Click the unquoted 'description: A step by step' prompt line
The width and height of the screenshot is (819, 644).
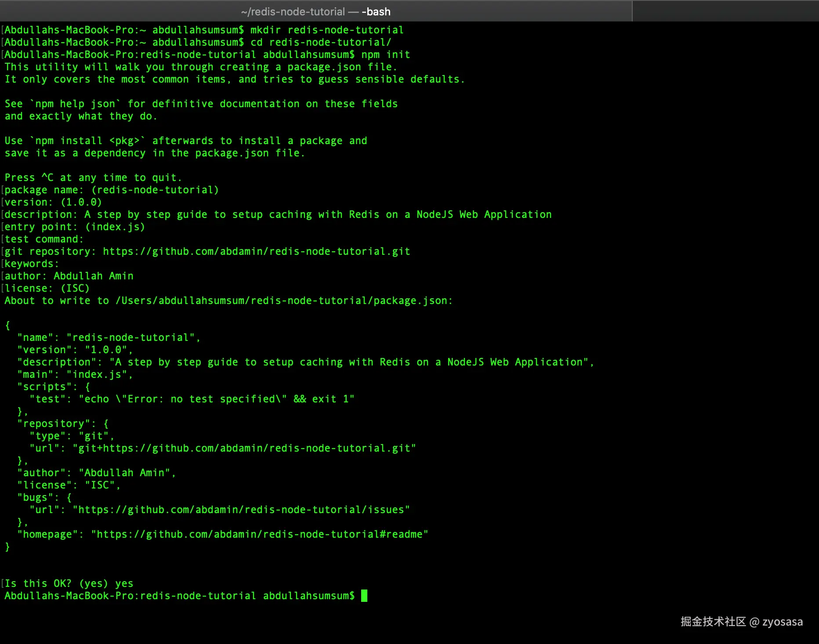[x=278, y=214]
